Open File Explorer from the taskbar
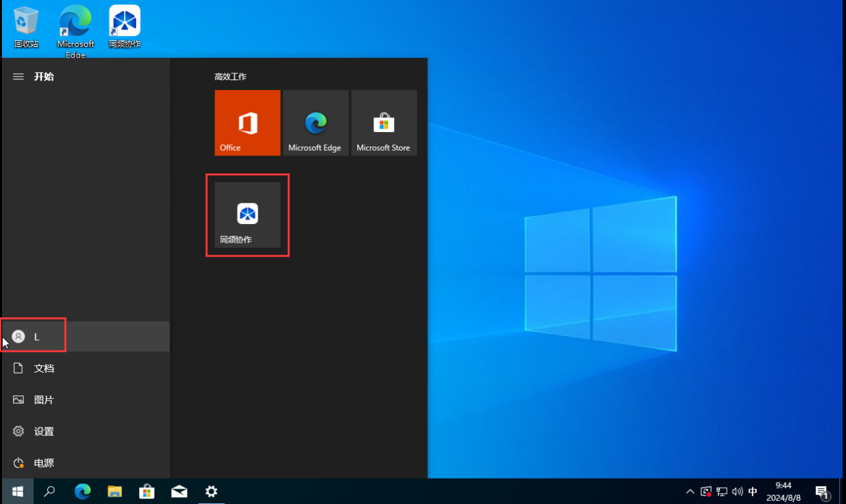This screenshot has height=504, width=846. tap(115, 491)
